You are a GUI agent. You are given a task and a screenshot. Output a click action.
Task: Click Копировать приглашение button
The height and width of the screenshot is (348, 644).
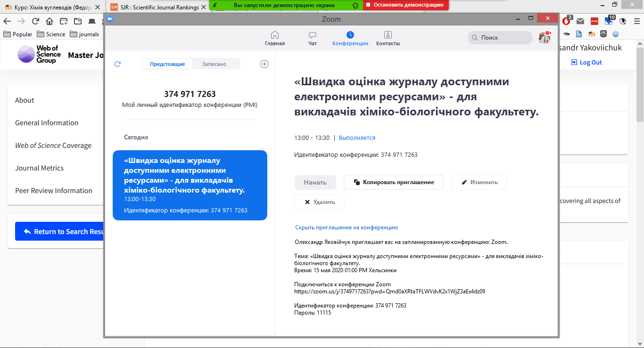coord(393,182)
